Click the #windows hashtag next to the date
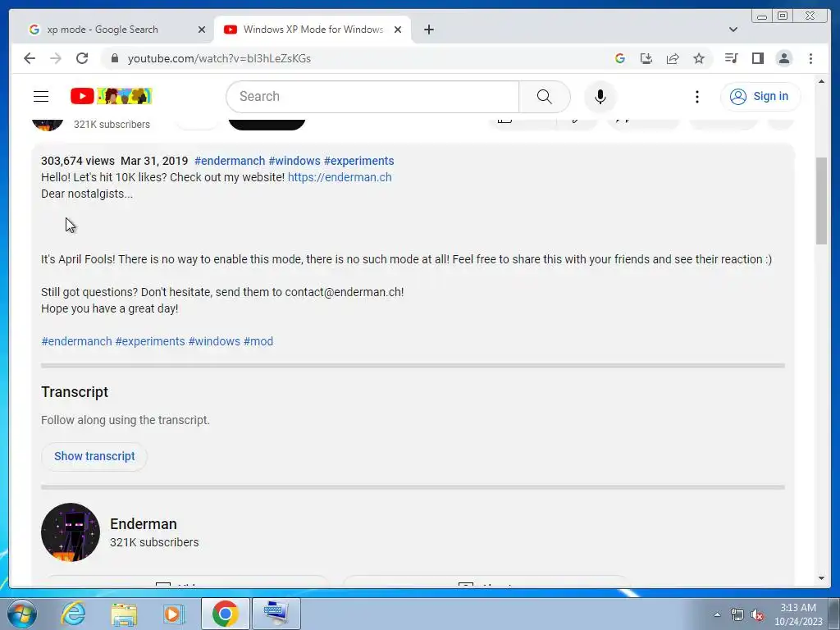The height and width of the screenshot is (630, 840). pyautogui.click(x=294, y=161)
